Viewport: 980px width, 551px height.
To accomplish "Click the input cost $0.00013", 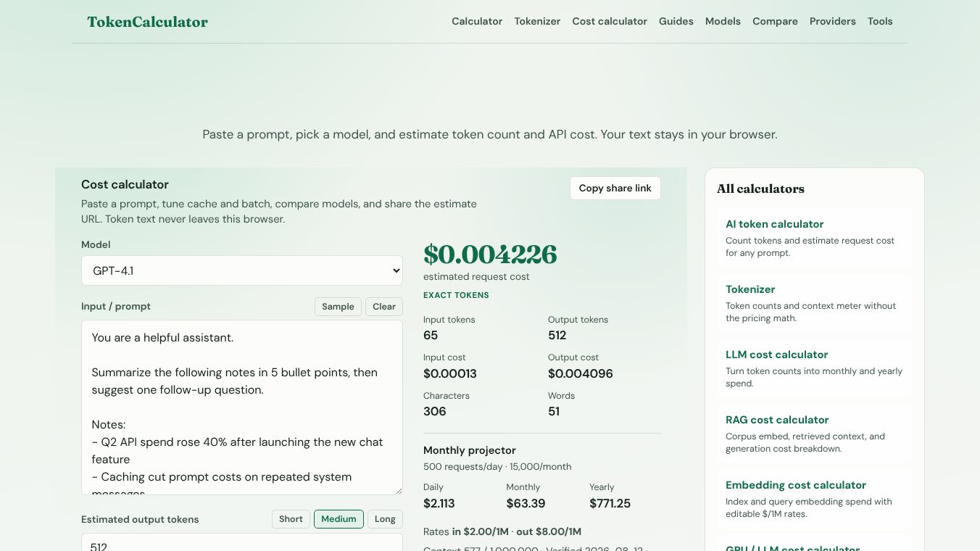I will click(x=450, y=374).
